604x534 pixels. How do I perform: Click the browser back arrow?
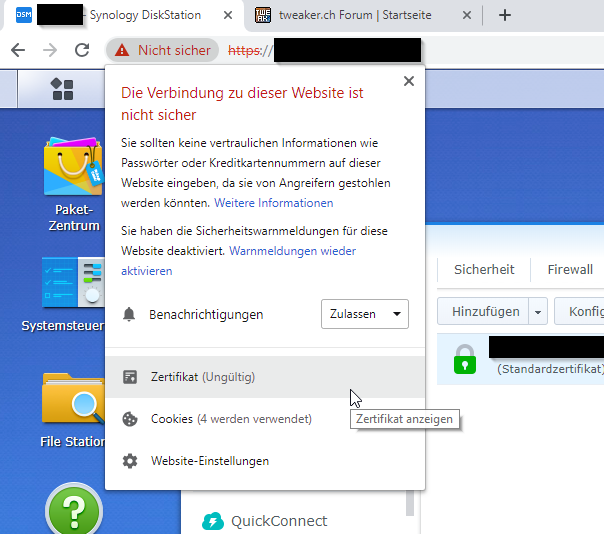coord(18,50)
